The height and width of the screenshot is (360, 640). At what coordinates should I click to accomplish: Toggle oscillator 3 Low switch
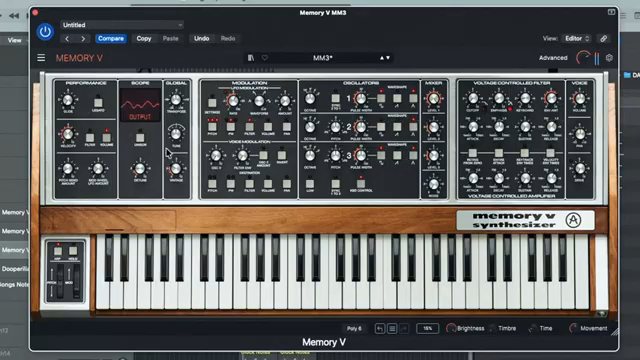tap(310, 184)
